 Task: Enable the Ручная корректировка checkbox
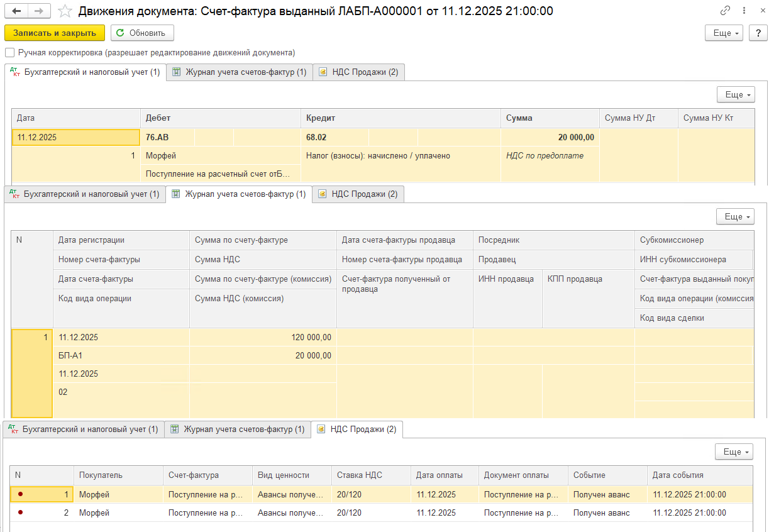(9, 53)
